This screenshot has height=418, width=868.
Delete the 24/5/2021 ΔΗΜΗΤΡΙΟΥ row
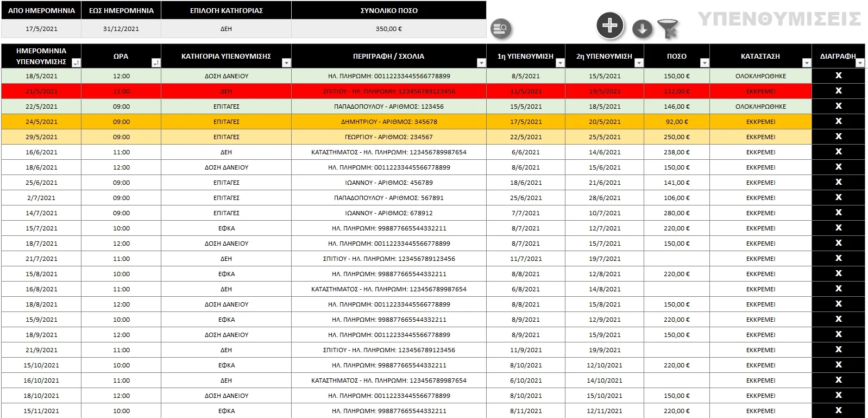pos(838,121)
